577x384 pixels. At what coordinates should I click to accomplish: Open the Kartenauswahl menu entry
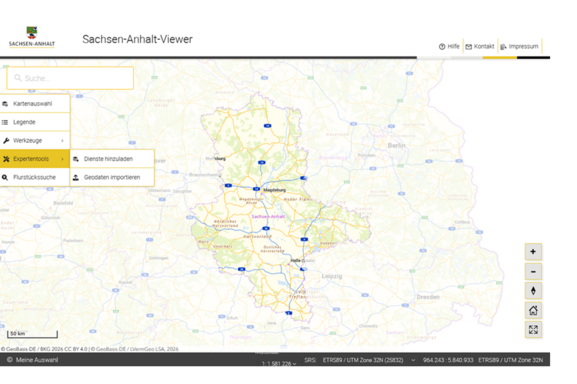[x=35, y=104]
